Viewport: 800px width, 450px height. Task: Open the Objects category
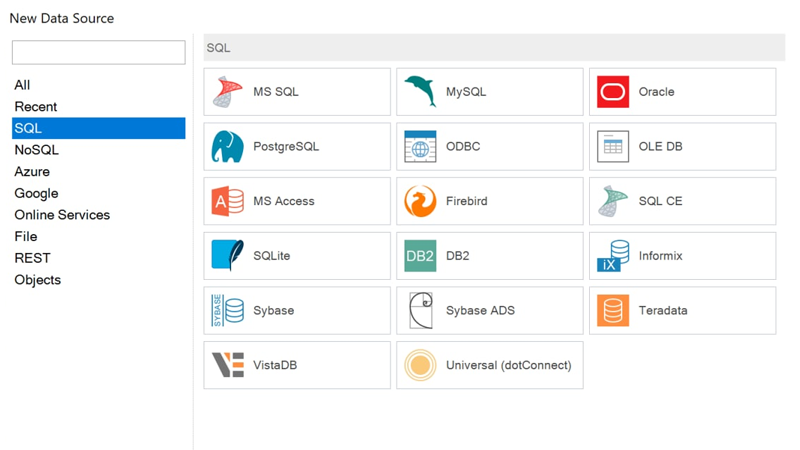pos(98,280)
